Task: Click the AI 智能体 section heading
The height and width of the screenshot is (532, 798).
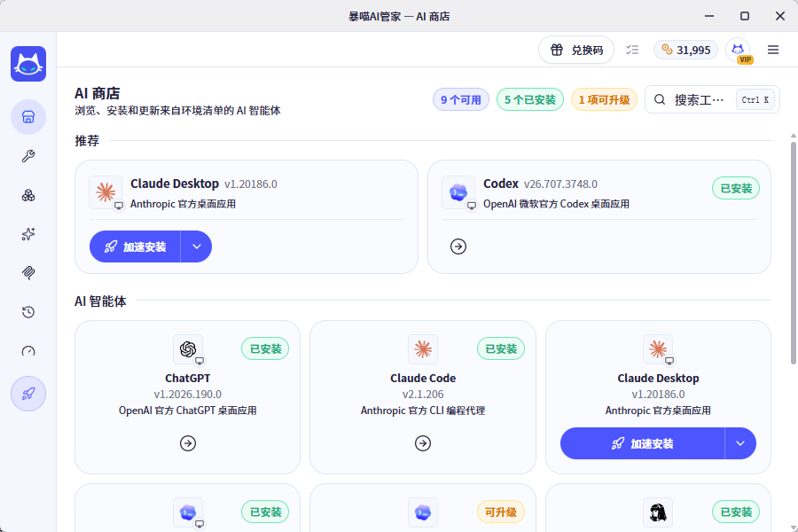Action: 100,301
